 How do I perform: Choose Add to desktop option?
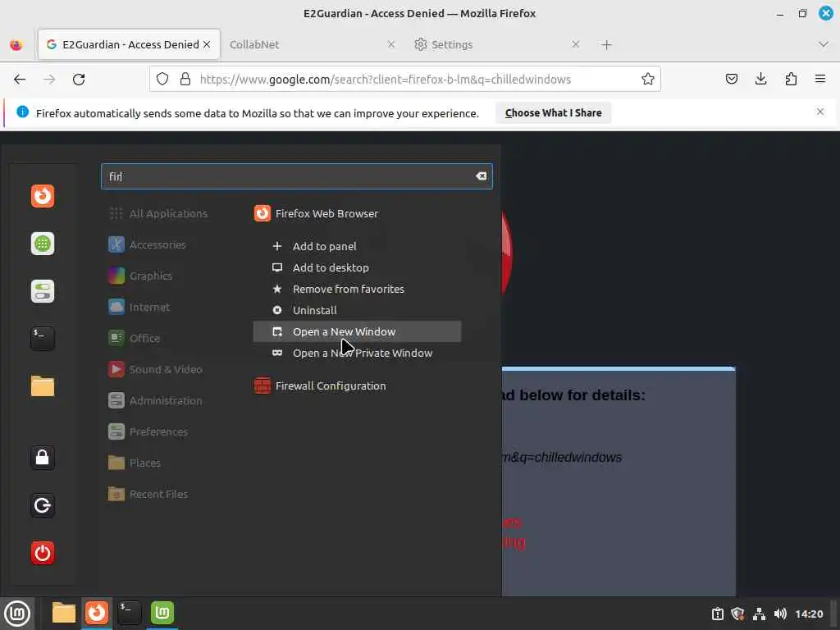tap(357, 268)
